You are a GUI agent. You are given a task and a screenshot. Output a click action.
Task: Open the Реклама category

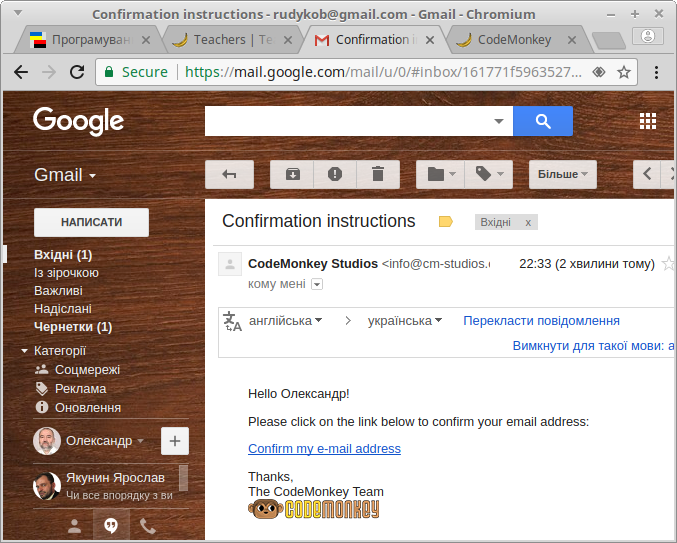pos(80,389)
